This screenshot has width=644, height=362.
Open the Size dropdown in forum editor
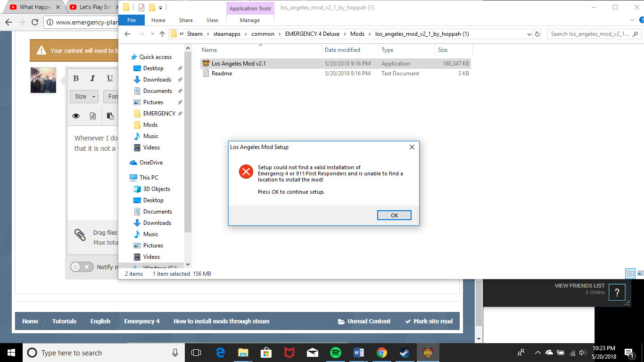[84, 97]
